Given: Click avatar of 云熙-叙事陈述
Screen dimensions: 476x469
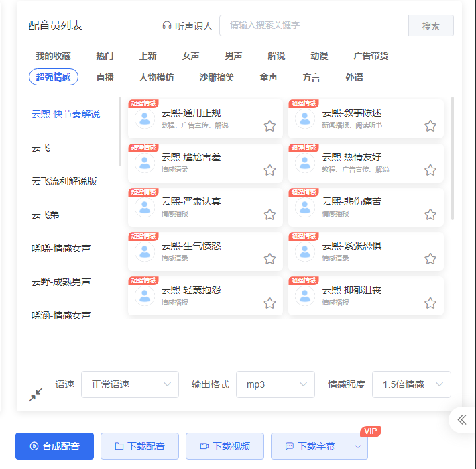Looking at the screenshot, I should coord(305,119).
